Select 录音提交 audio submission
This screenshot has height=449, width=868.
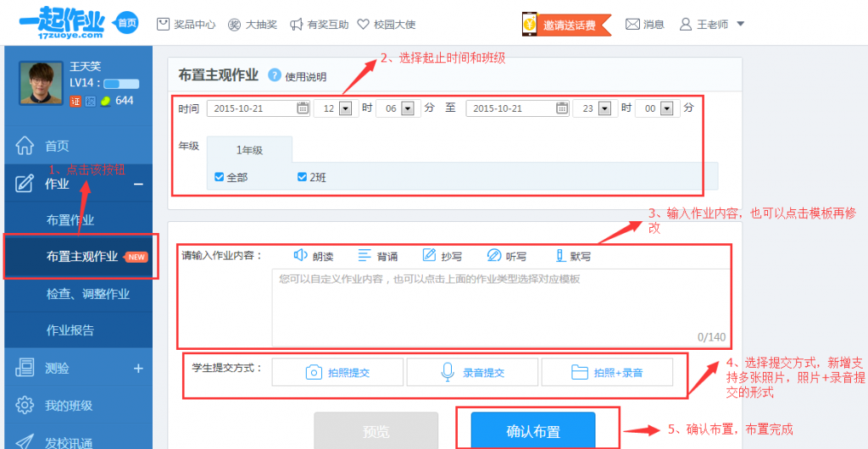(472, 372)
